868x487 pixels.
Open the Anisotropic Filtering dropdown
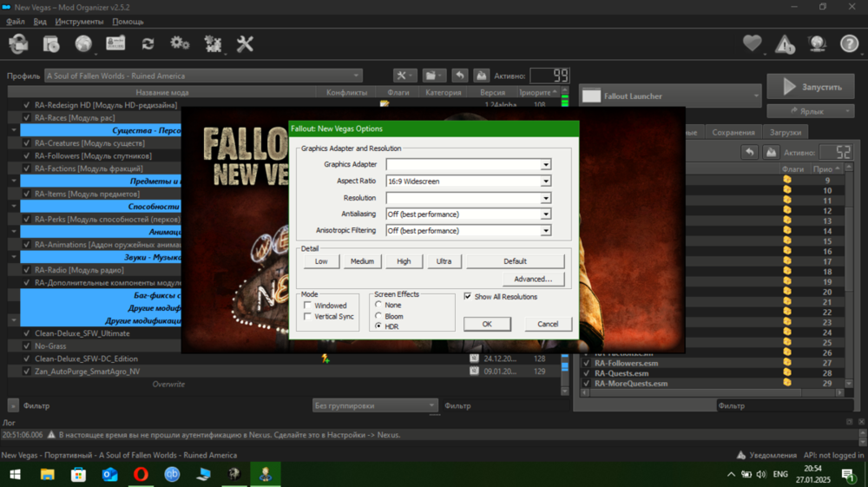coord(546,231)
